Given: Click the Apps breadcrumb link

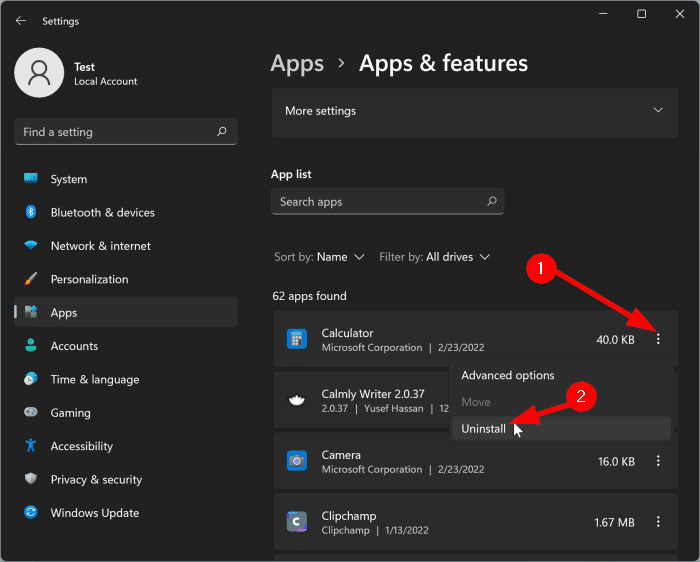Looking at the screenshot, I should click(x=297, y=64).
